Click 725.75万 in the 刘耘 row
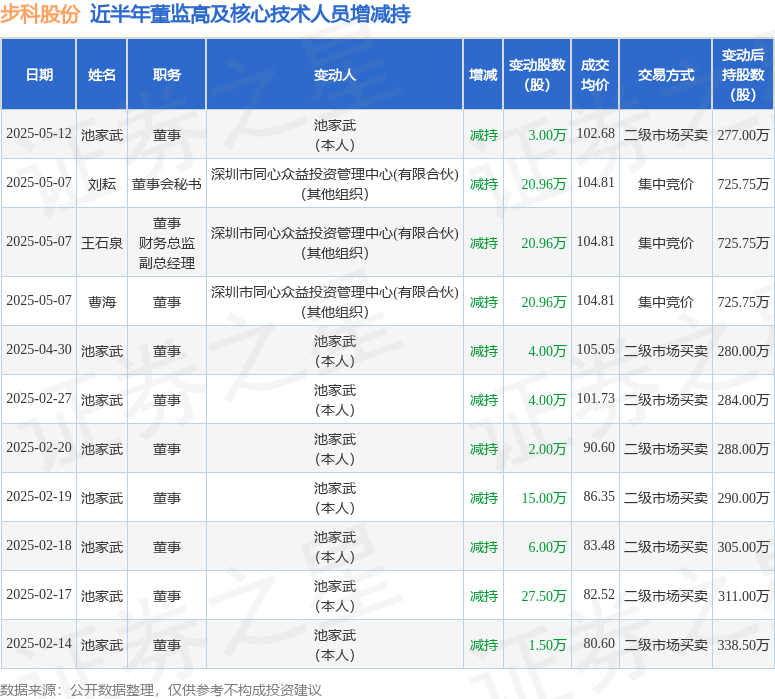This screenshot has height=699, width=775. pos(743,184)
